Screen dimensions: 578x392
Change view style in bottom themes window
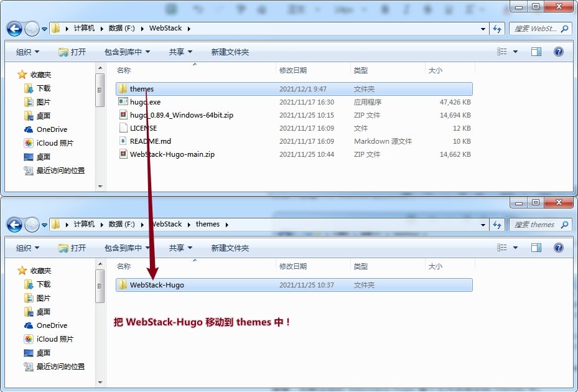(501, 248)
